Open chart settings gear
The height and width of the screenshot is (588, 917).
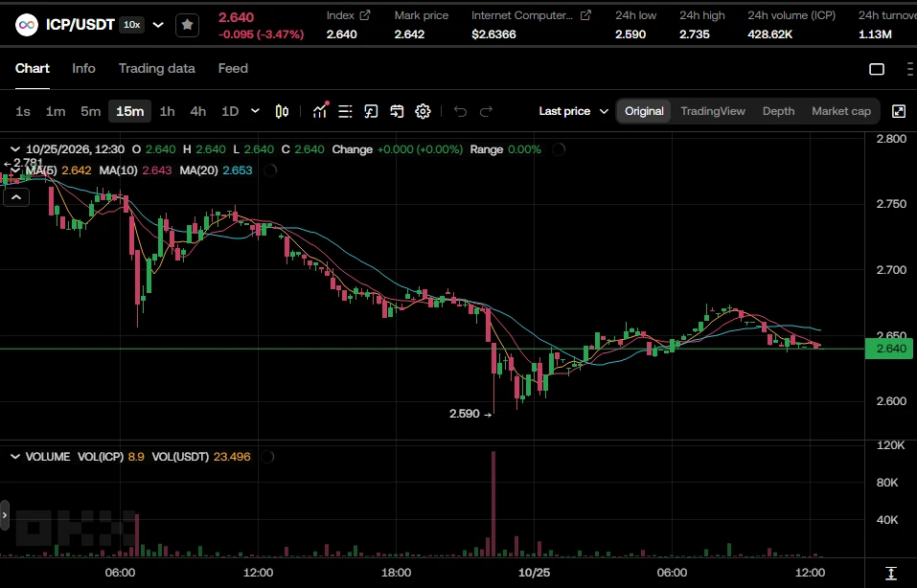tap(423, 111)
